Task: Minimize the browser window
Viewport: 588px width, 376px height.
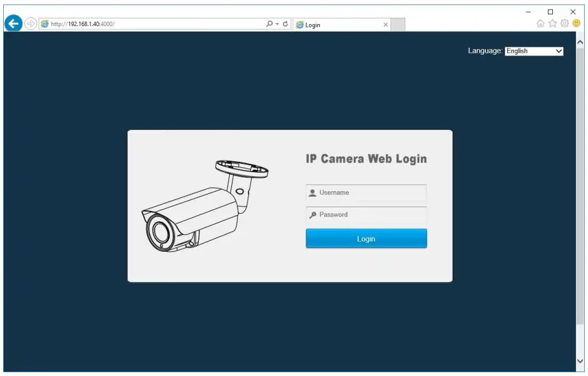Action: [528, 12]
